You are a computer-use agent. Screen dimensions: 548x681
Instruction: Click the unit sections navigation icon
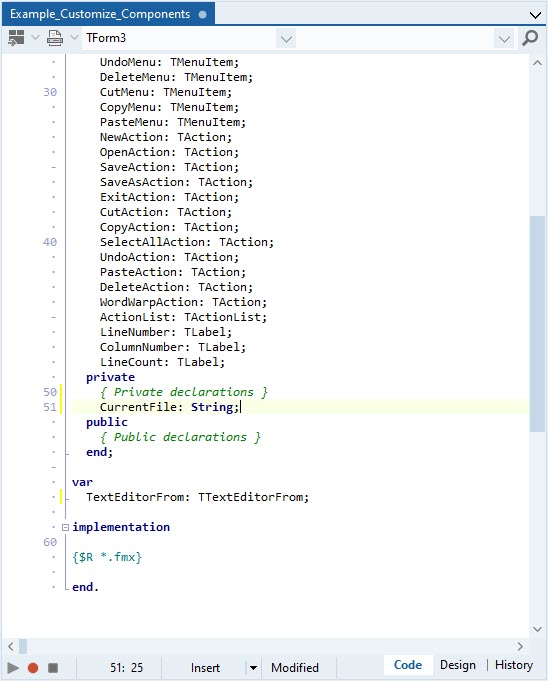pyautogui.click(x=16, y=38)
